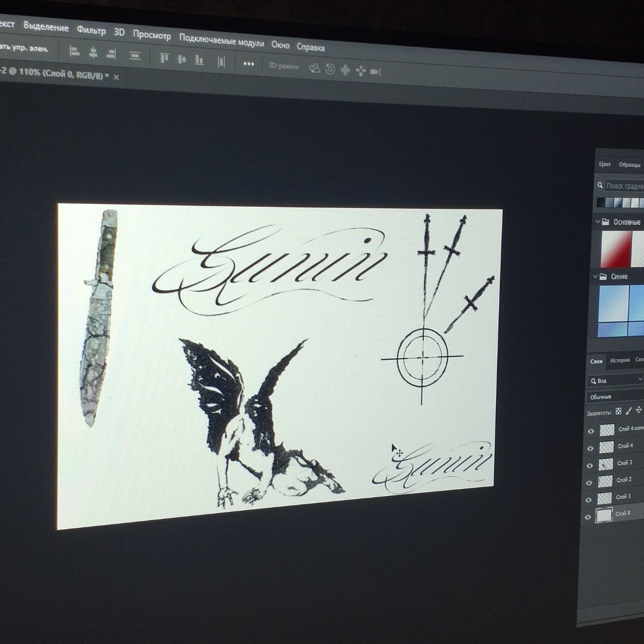
Task: Select the 3D pan object mode icon
Action: point(345,70)
